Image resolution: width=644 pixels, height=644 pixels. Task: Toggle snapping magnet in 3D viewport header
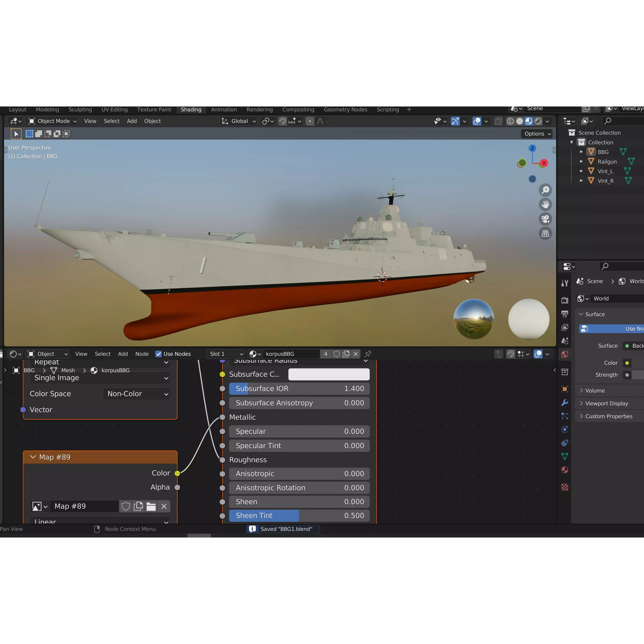click(282, 121)
